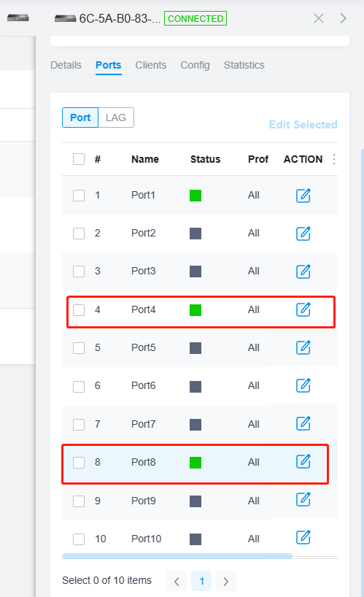Go to next page of ports

[x=226, y=581]
